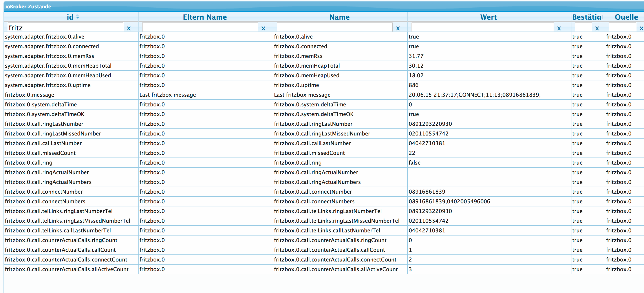Viewport: 644px width, 293px height.
Task: Select row system.adapter.fritzbox.0.memHeapUsed
Action: 324,75
